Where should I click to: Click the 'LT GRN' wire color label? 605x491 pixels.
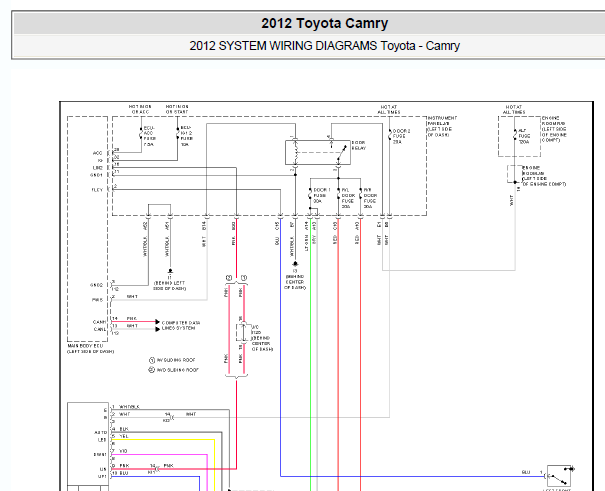[x=307, y=243]
